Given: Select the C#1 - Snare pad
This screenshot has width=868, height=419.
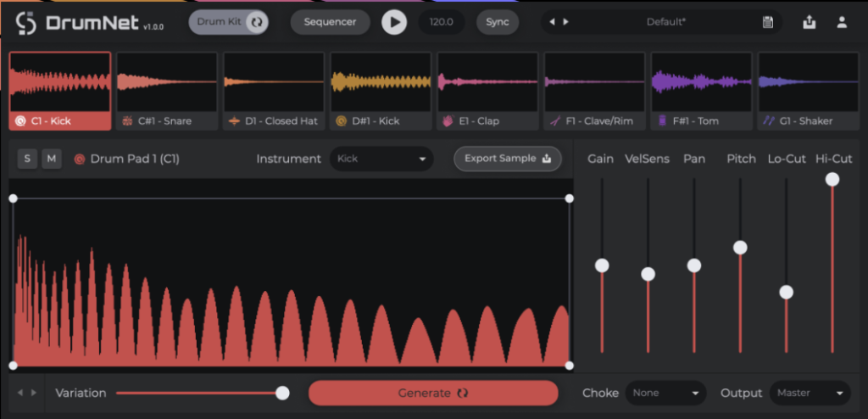Looking at the screenshot, I should (x=167, y=92).
